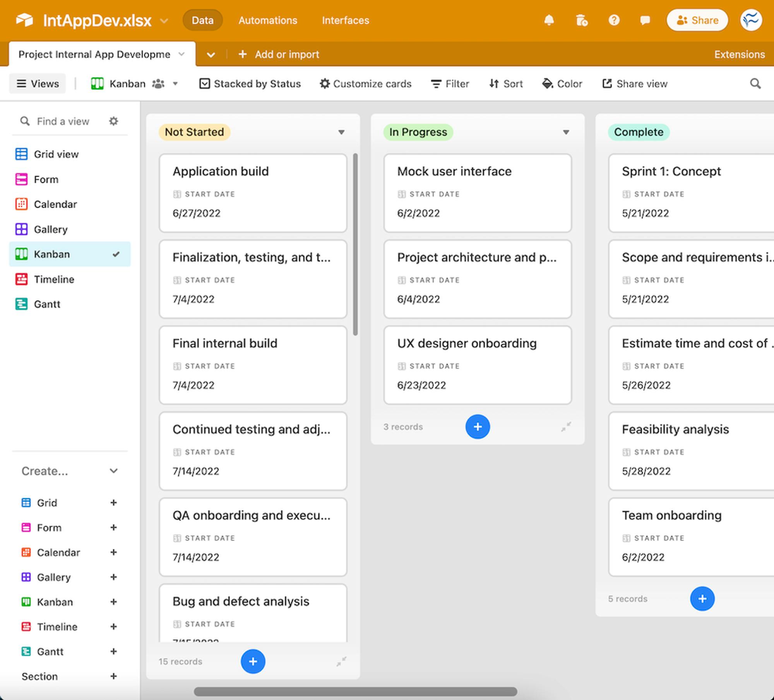Open the Not Started stack dropdown arrow
The image size is (774, 700).
[x=341, y=132]
